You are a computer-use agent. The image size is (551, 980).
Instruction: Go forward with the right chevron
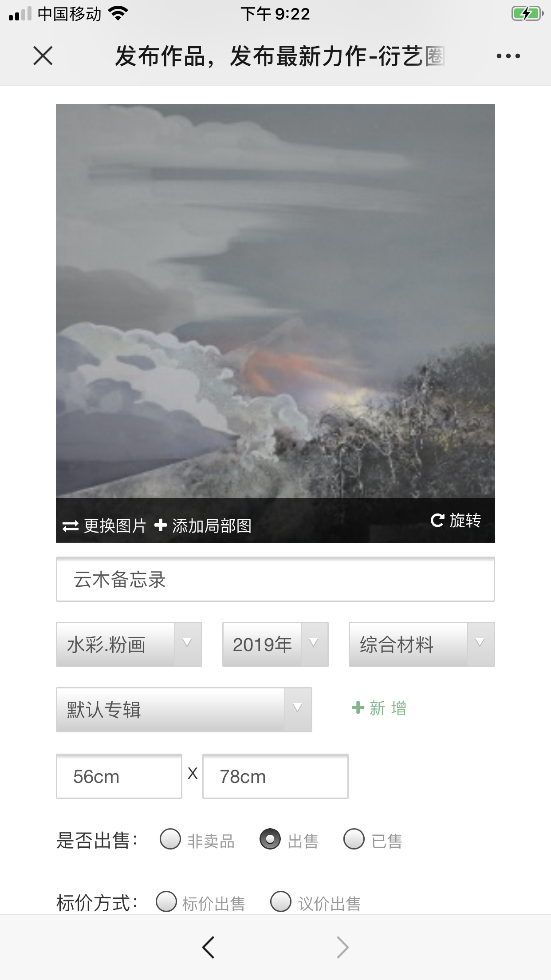pos(342,948)
